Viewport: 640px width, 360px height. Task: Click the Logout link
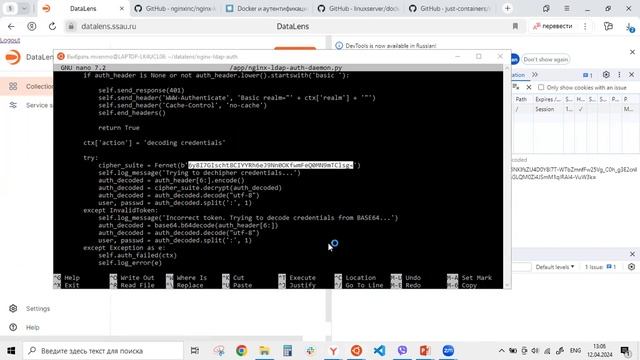pos(10,40)
